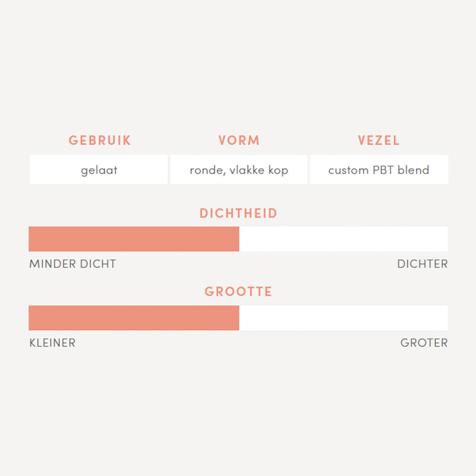This screenshot has height=476, width=476.
Task: Click the KLEINER label
Action: click(52, 343)
